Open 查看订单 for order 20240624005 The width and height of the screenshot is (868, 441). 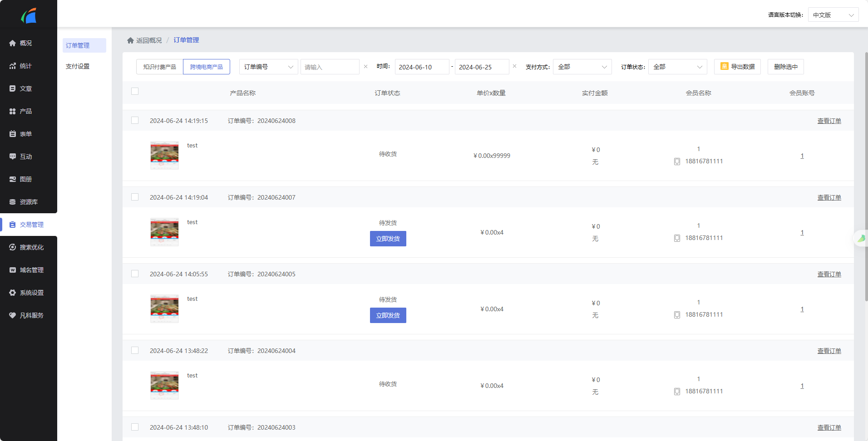point(829,274)
